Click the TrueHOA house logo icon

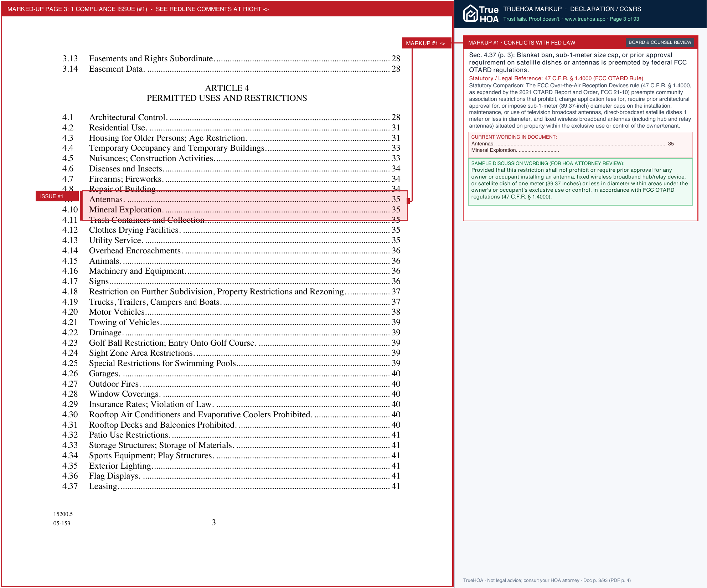470,14
